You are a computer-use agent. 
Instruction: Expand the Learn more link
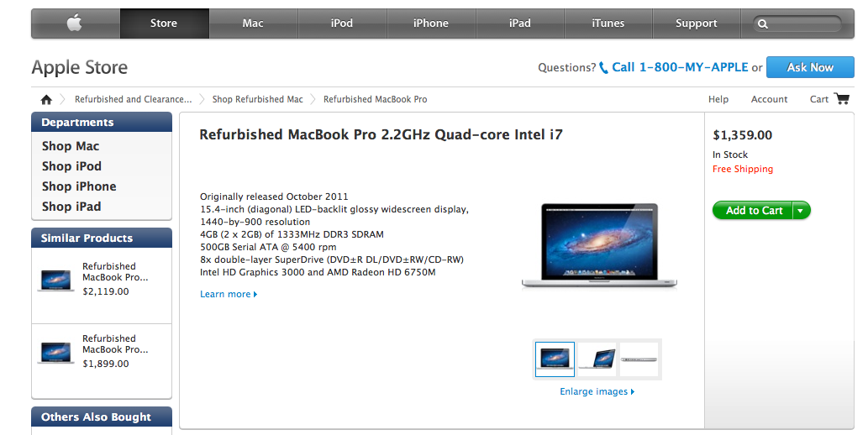pos(229,295)
